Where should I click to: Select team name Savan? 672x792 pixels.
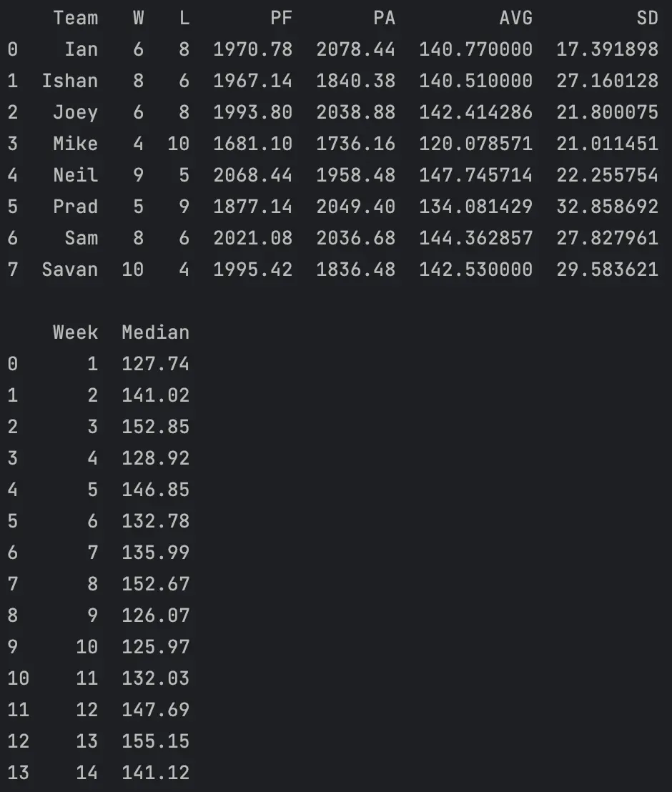(70, 269)
